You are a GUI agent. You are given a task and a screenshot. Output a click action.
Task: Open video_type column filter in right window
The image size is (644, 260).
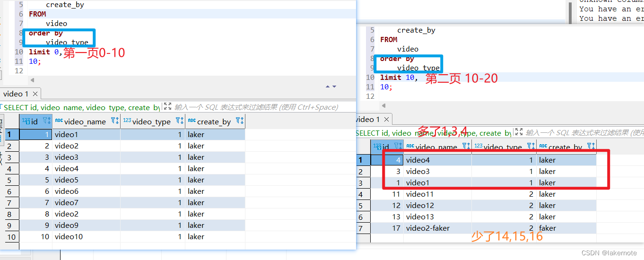531,147
